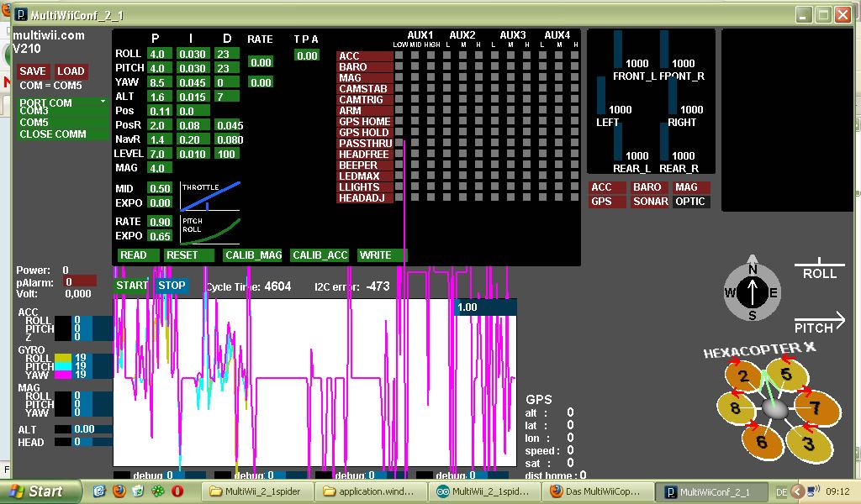The height and width of the screenshot is (504, 861).
Task: Click the hexacopter motor 8 icon
Action: 736,407
